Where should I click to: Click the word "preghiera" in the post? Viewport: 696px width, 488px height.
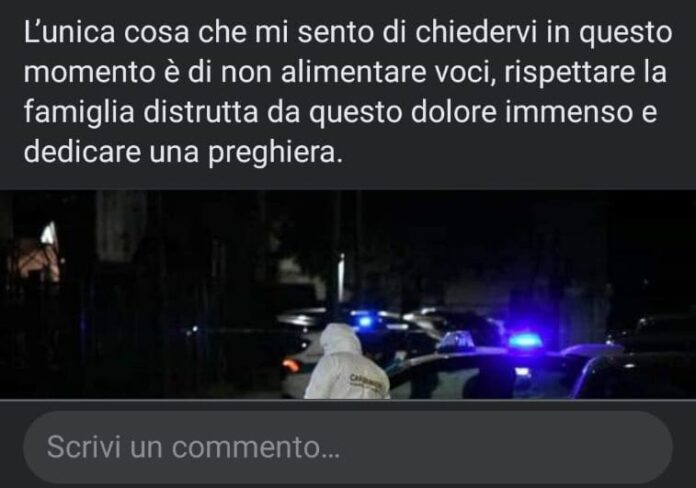(x=275, y=152)
